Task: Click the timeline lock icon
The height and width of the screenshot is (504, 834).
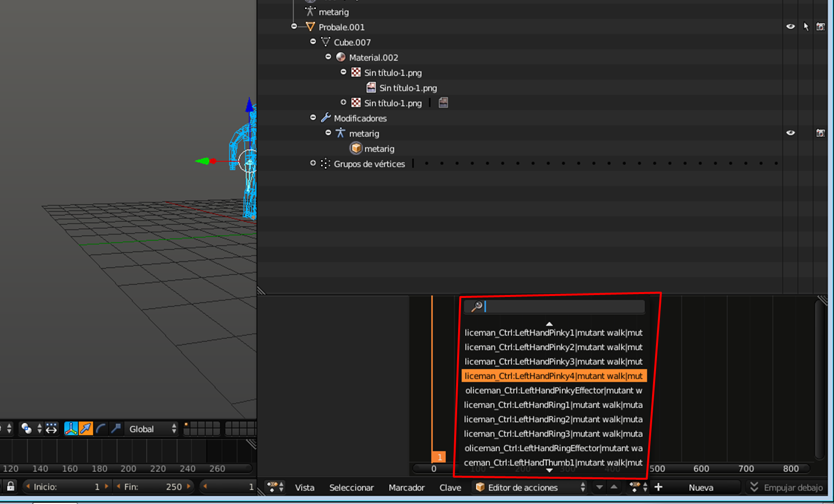Action: click(x=10, y=486)
